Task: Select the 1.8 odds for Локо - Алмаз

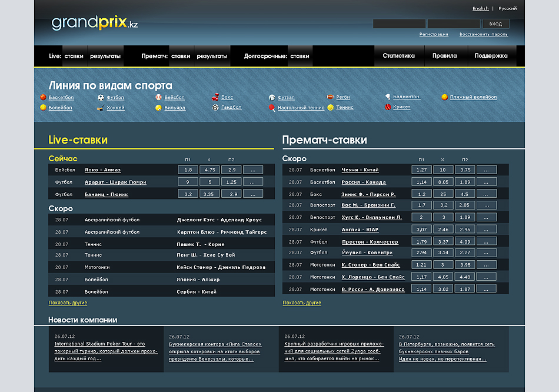Action: pos(188,170)
